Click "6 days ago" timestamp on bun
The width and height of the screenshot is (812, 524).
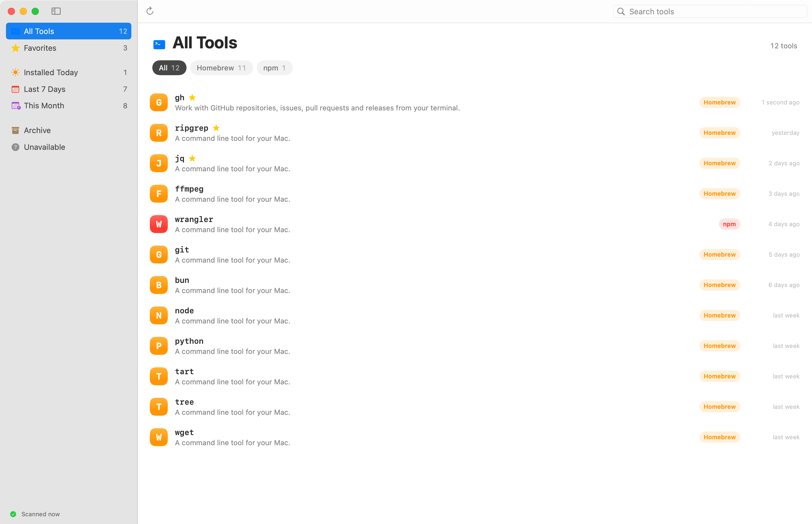[784, 285]
